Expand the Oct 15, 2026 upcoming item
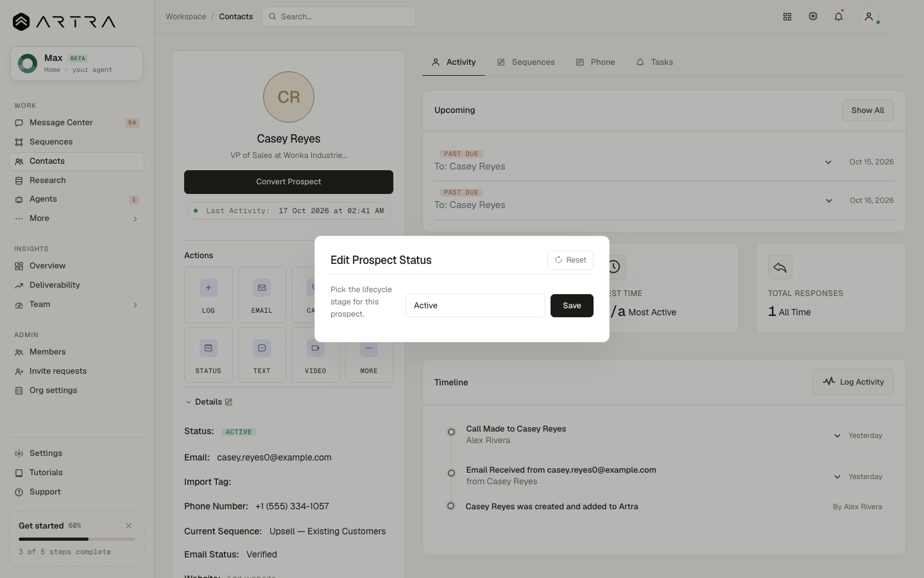924x578 pixels. coord(828,162)
